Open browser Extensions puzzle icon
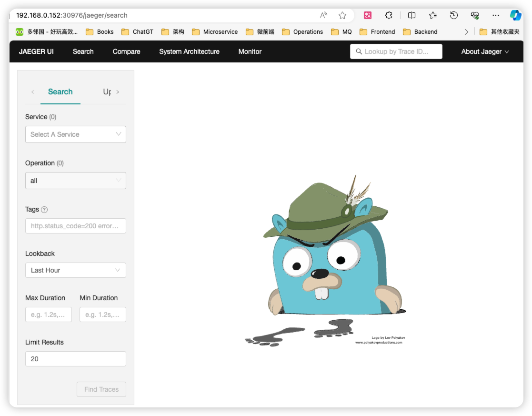 (389, 15)
